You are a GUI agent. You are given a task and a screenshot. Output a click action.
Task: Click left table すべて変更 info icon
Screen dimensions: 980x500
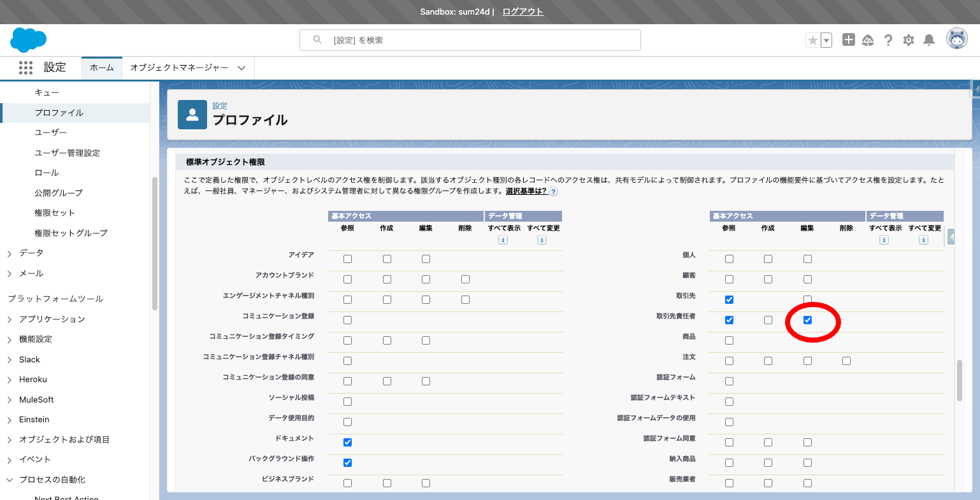542,240
